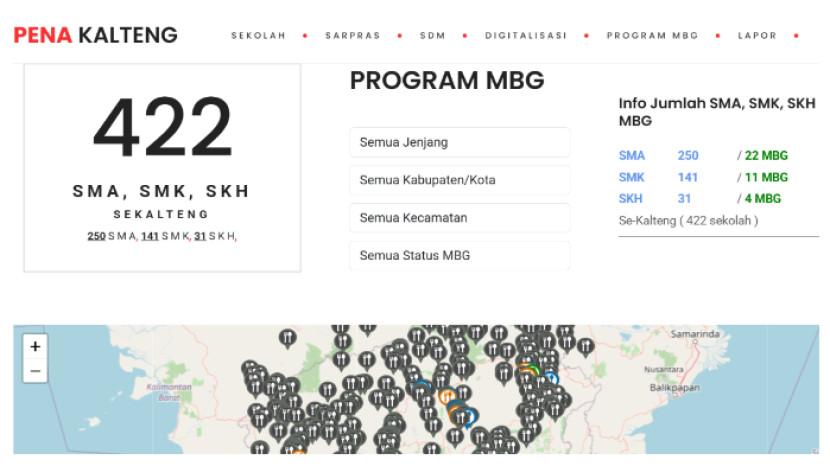Click the underlined 141 SMK count link
The width and height of the screenshot is (830, 466).
[150, 236]
